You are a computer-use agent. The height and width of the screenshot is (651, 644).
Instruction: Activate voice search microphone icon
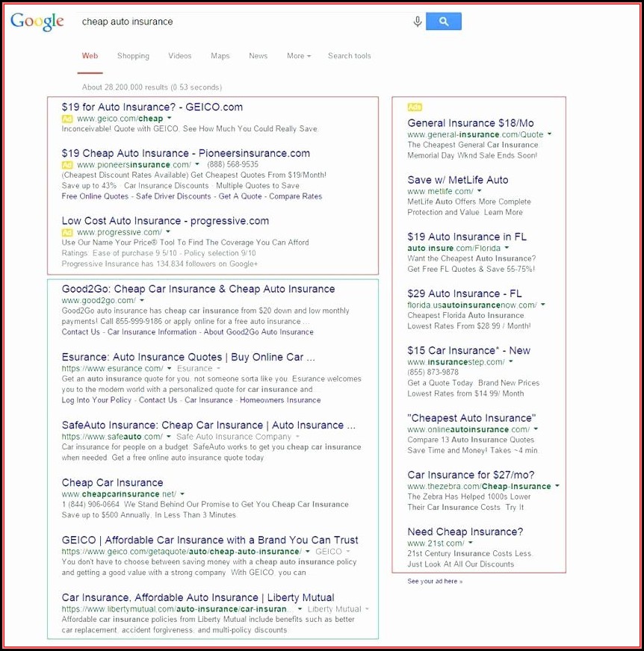tap(418, 21)
